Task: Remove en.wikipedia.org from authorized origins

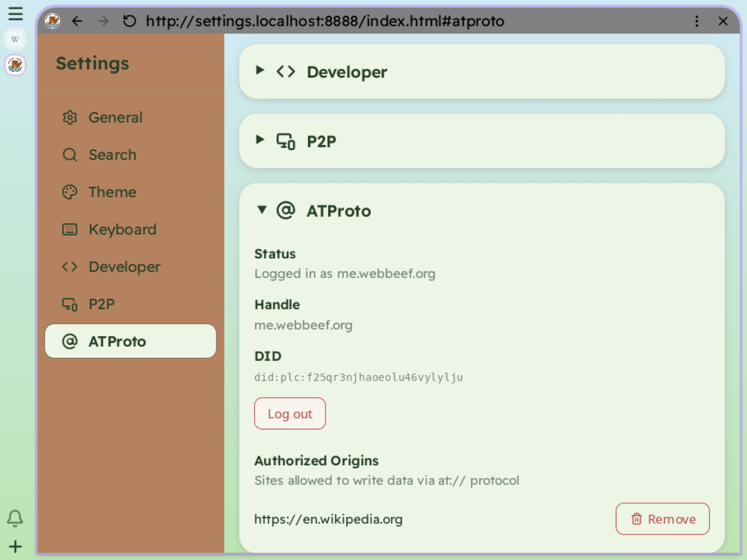Action: pos(662,519)
